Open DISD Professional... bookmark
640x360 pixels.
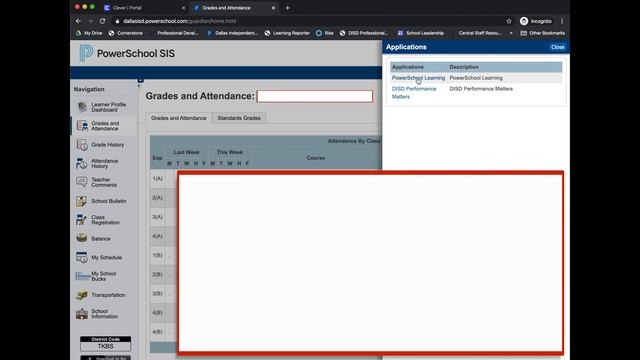[x=363, y=33]
